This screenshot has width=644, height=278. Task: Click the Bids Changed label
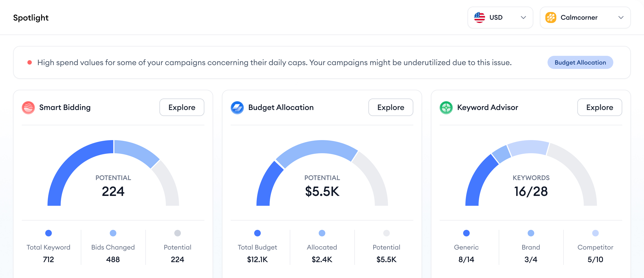pos(113,247)
